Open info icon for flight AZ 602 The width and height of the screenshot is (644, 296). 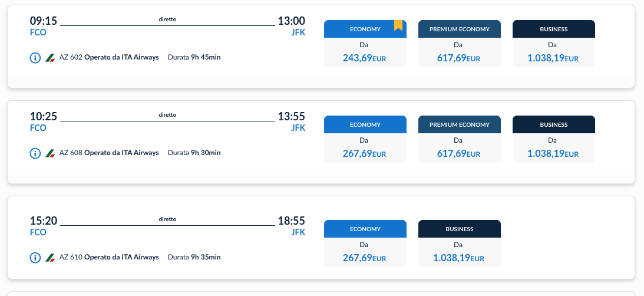[35, 58]
